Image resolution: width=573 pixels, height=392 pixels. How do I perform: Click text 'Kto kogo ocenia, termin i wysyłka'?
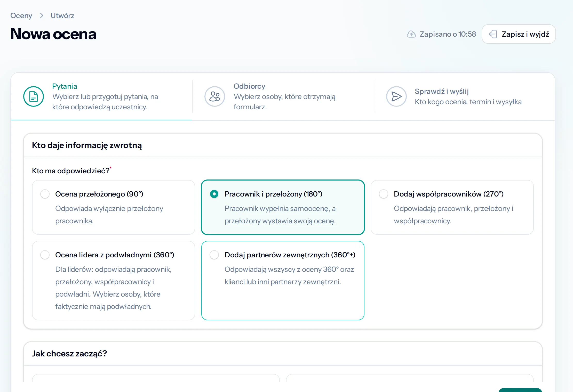[x=468, y=102]
